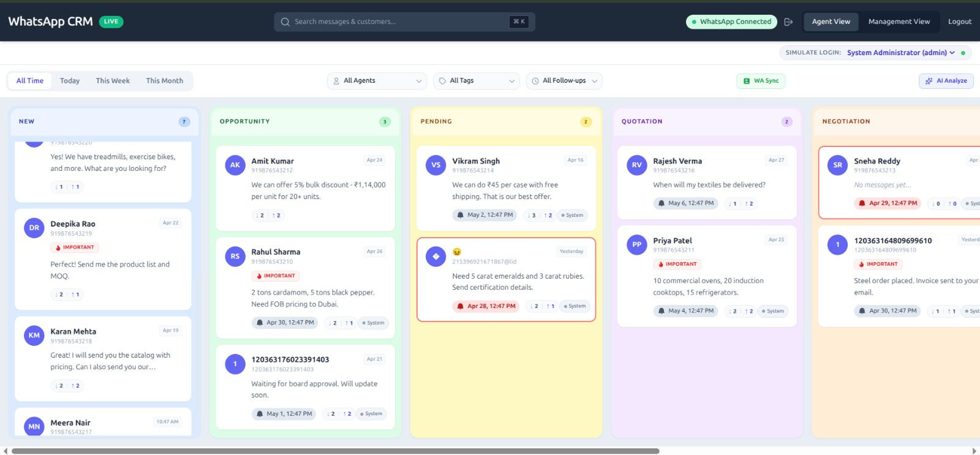Click the search magnifier icon
Screen dimensions: 980x455
[285, 21]
